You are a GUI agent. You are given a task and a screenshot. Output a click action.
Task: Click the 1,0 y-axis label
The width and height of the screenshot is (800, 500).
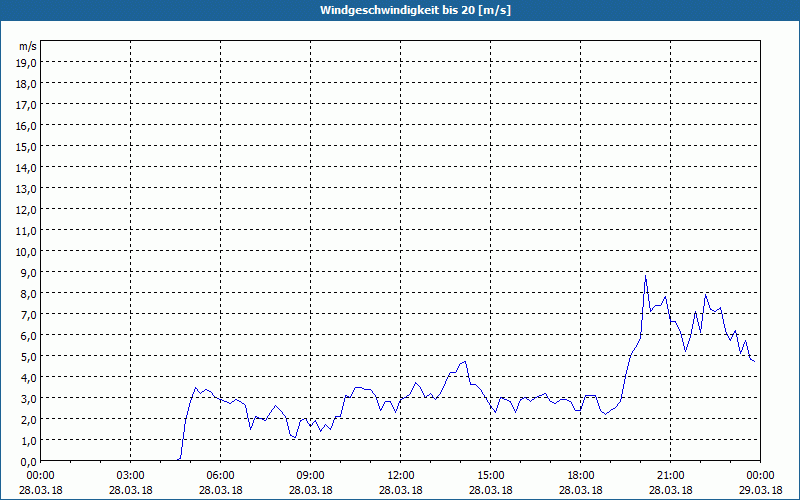tap(30, 440)
